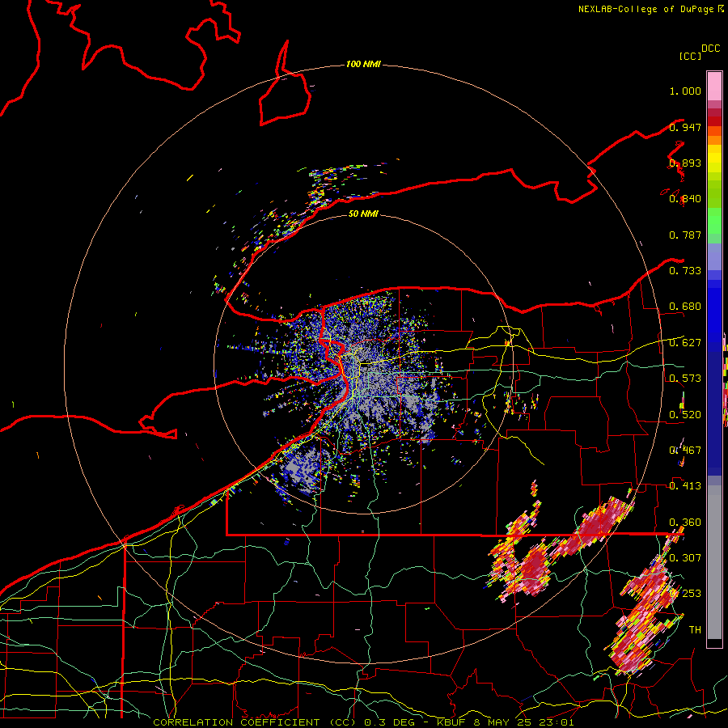Pick the red swatch beside the 0.947 value
Viewport: 728px width, 728px height.
(714, 121)
